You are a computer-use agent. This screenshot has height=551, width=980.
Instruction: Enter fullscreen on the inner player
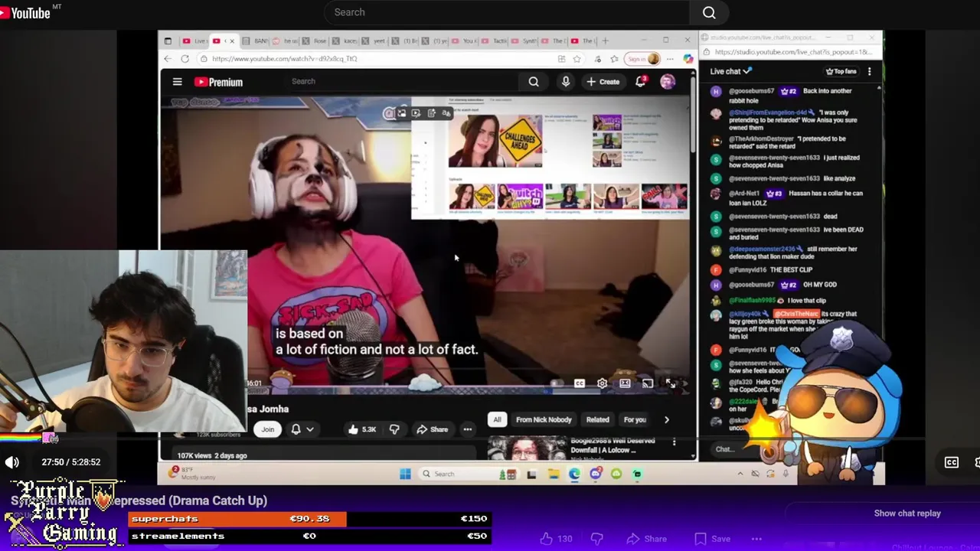pyautogui.click(x=670, y=383)
